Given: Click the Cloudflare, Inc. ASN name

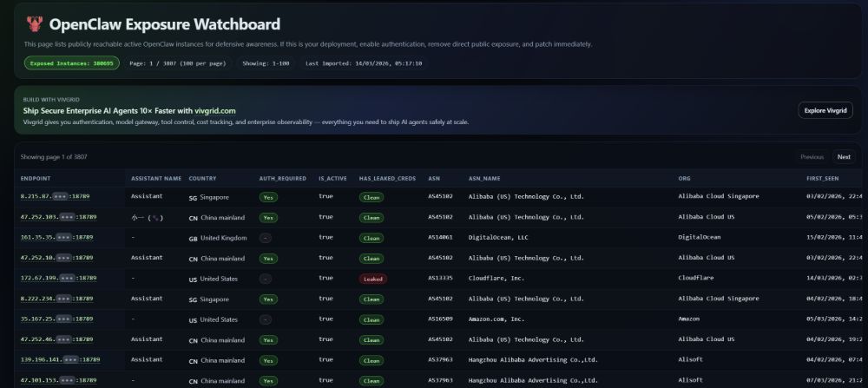Looking at the screenshot, I should point(496,278).
